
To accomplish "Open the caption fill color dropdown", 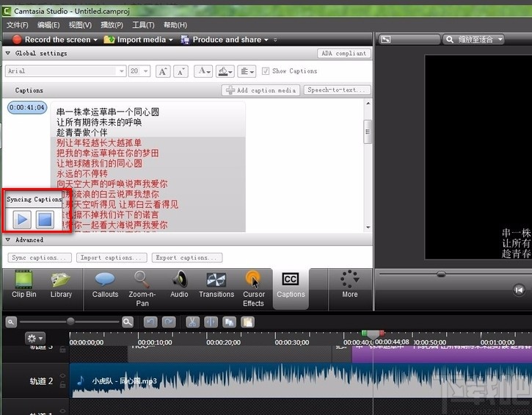I will [225, 71].
